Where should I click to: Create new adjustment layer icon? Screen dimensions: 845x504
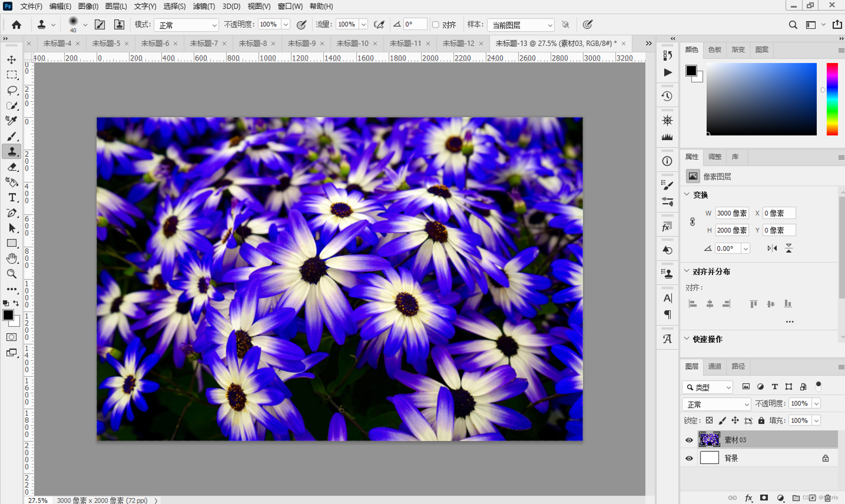point(780,498)
